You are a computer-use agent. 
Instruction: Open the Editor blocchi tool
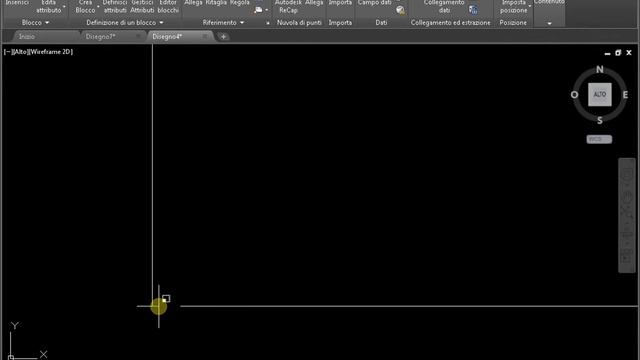(168, 7)
